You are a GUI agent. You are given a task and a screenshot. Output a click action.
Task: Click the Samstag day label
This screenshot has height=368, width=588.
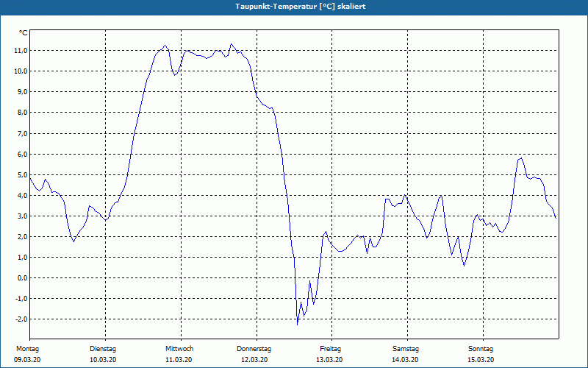(406, 349)
